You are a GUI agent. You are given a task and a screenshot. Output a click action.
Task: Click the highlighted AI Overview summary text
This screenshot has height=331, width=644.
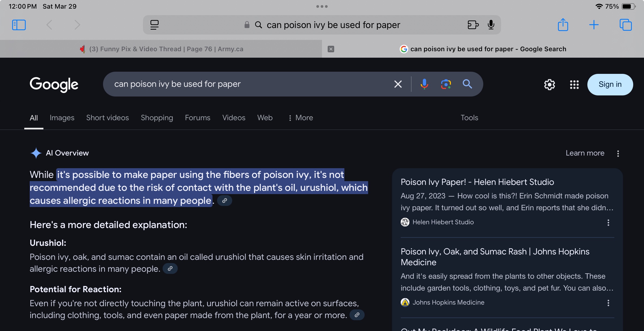(199, 188)
